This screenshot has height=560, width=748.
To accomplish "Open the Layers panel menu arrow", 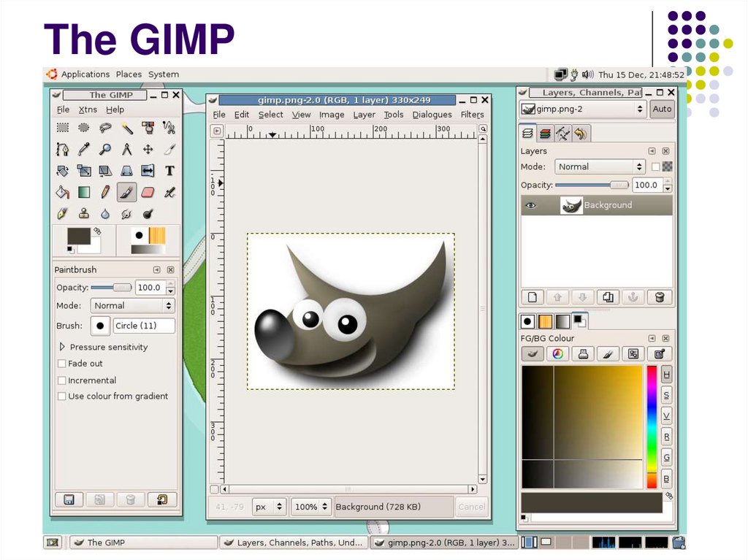I will [x=652, y=151].
